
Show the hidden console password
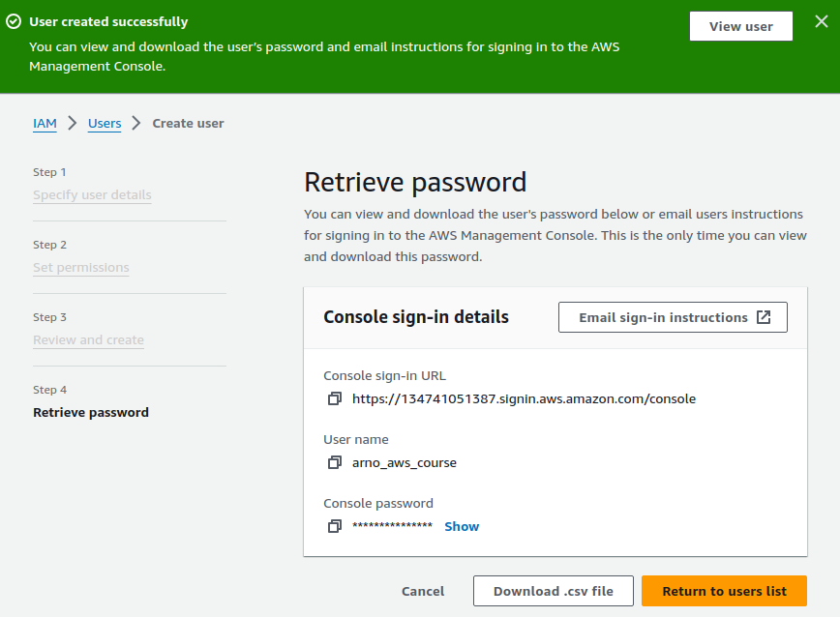pos(462,526)
